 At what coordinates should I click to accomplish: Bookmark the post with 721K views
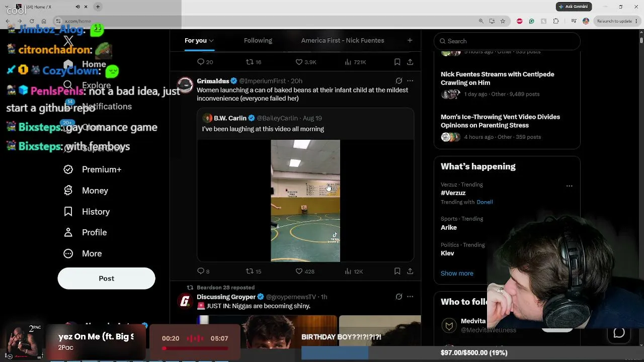pyautogui.click(x=397, y=62)
